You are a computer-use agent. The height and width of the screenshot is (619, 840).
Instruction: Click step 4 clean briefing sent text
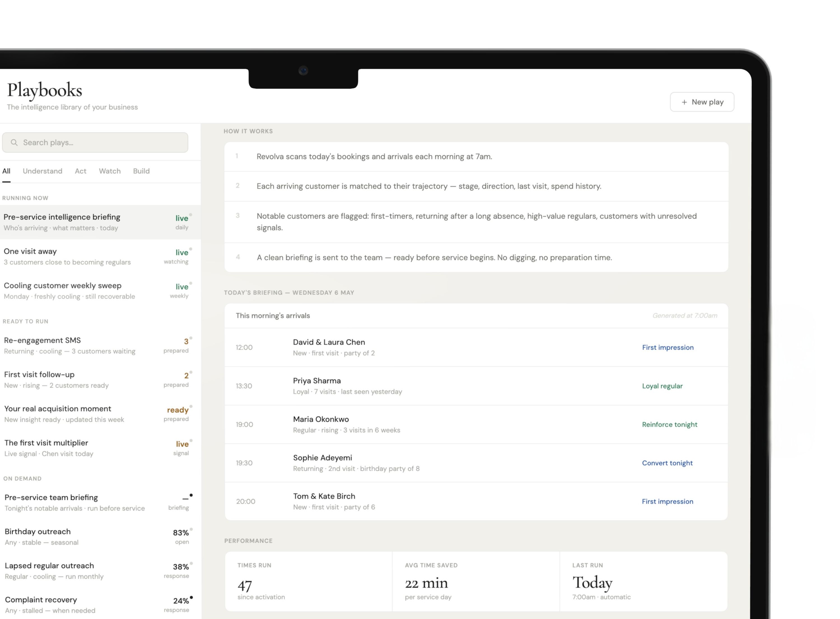tap(434, 257)
